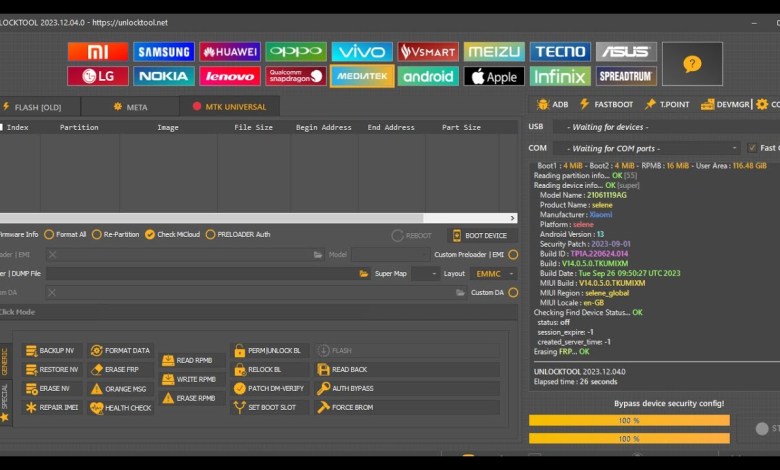This screenshot has height=470, width=780.
Task: Click the READ RPMB button
Action: (192, 360)
